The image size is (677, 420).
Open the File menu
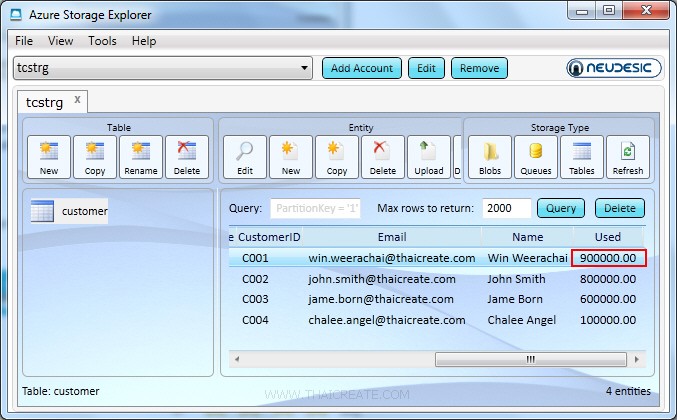[x=24, y=41]
